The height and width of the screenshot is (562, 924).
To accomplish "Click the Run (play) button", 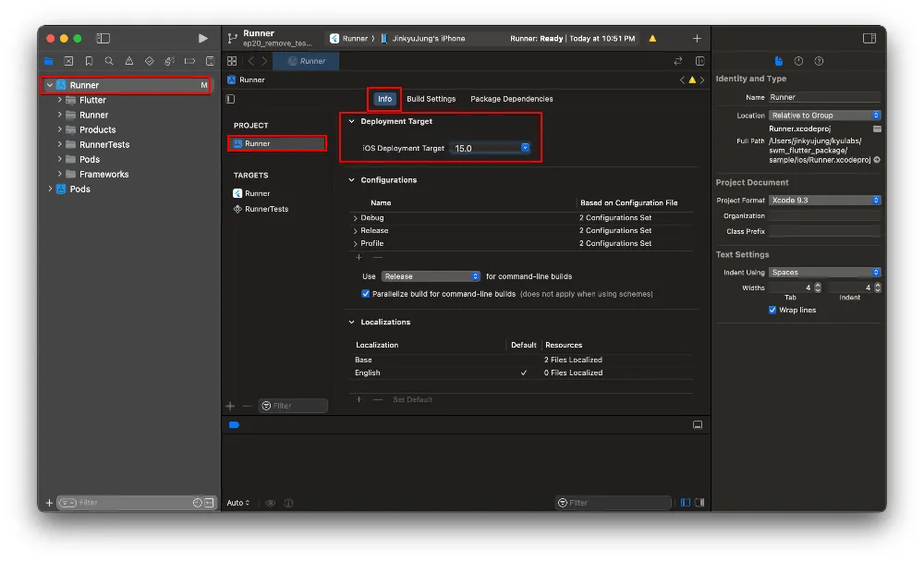I will coord(203,38).
